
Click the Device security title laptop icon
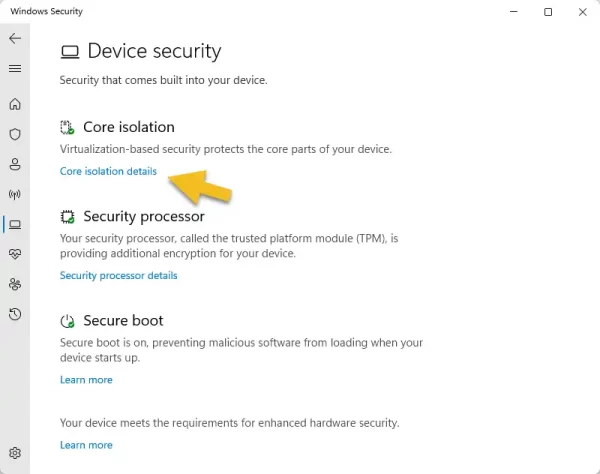pyautogui.click(x=70, y=52)
